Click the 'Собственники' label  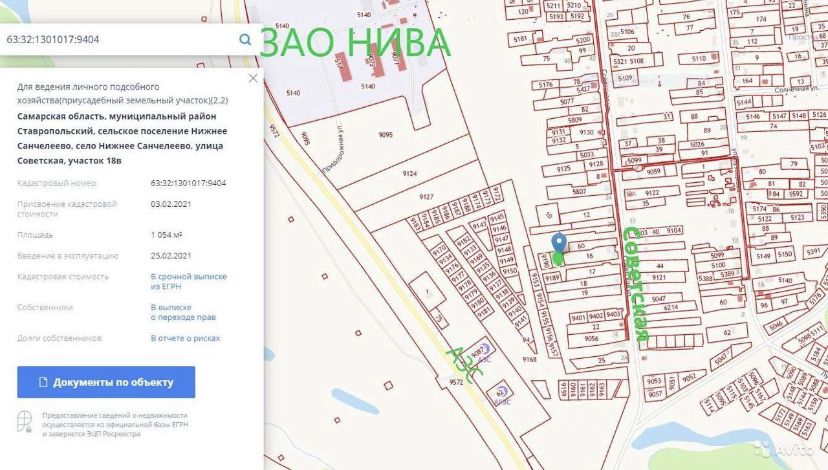click(x=45, y=307)
